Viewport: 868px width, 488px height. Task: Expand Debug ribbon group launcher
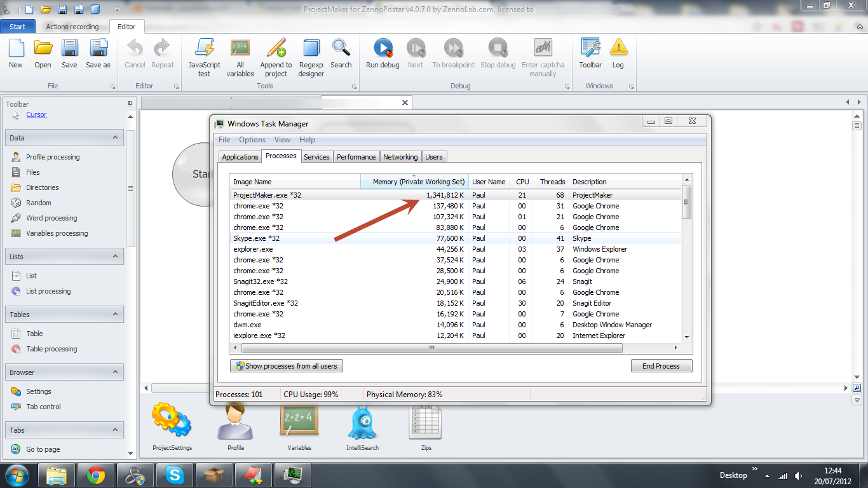(x=567, y=86)
